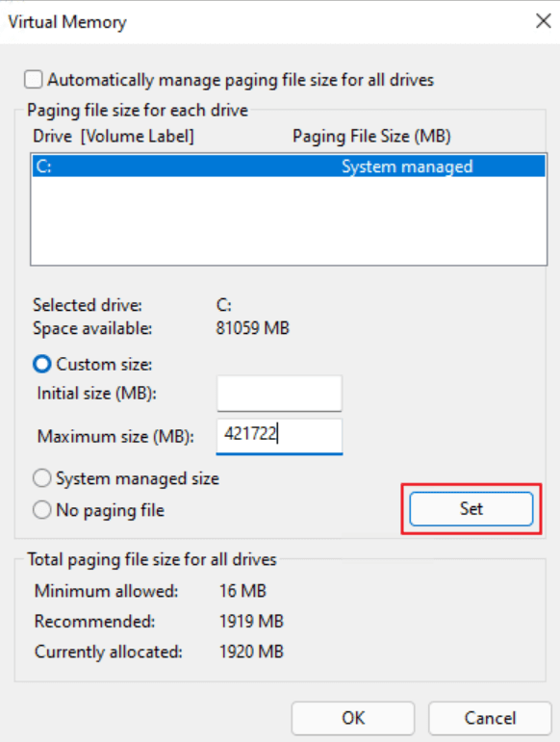560x742 pixels.
Task: Enable automatic paging file management checkbox
Action: (x=34, y=80)
